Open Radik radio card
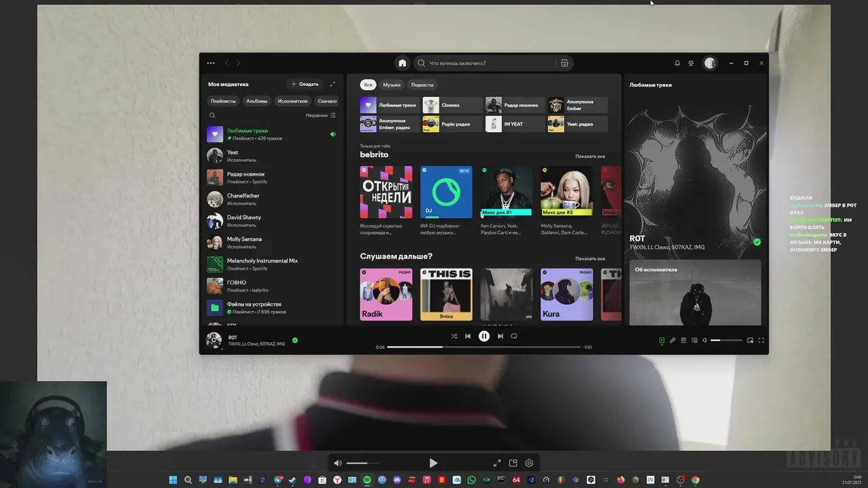Image resolution: width=868 pixels, height=488 pixels. 386,294
